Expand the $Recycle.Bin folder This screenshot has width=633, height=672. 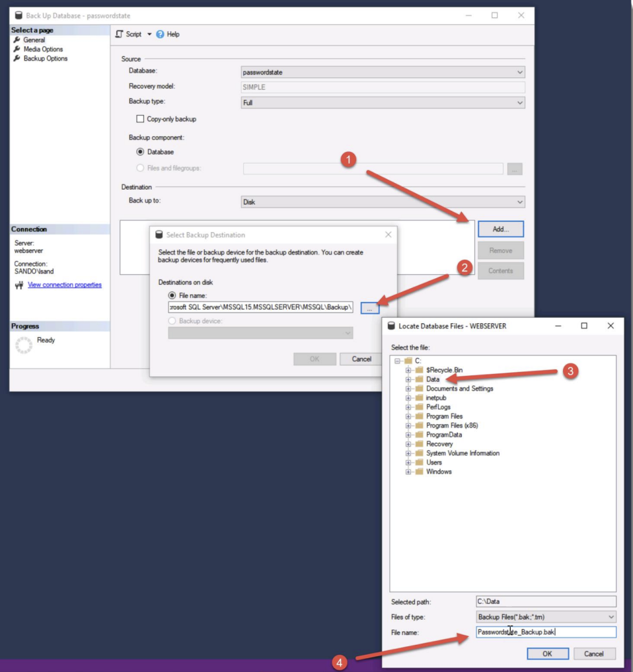coord(408,370)
